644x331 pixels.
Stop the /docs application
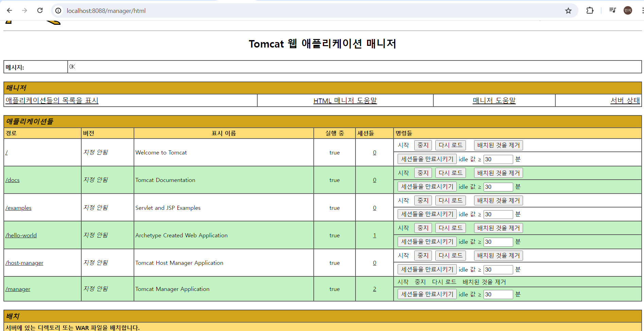[x=423, y=173]
